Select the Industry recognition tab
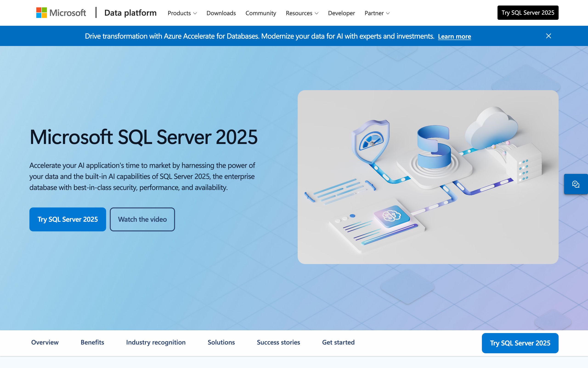The width and height of the screenshot is (588, 368). pos(156,342)
